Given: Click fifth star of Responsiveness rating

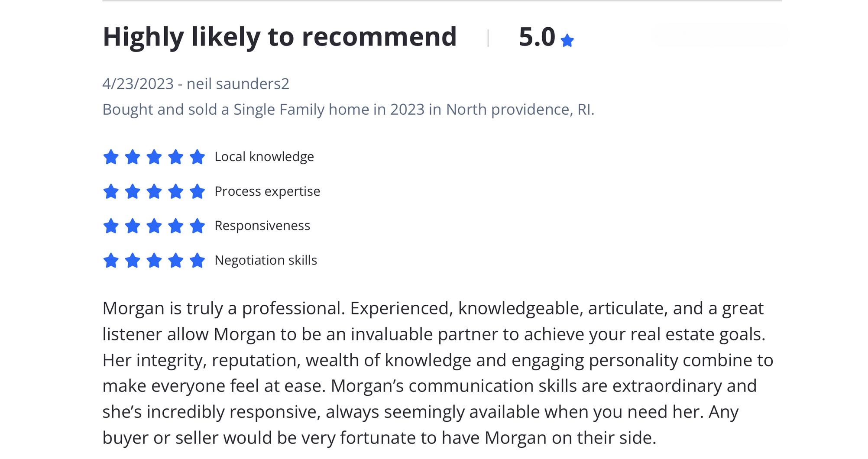Looking at the screenshot, I should pos(197,226).
